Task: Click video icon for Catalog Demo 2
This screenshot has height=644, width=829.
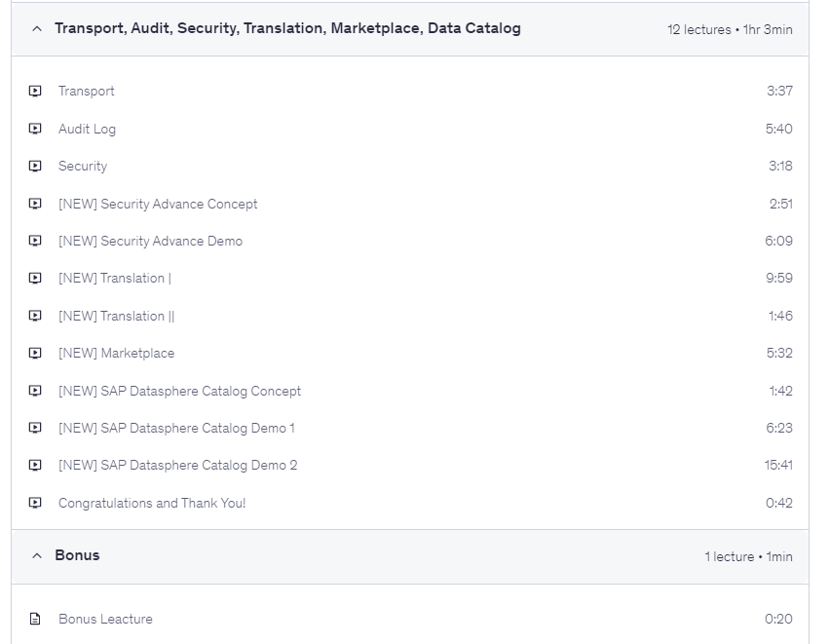Action: (x=36, y=466)
